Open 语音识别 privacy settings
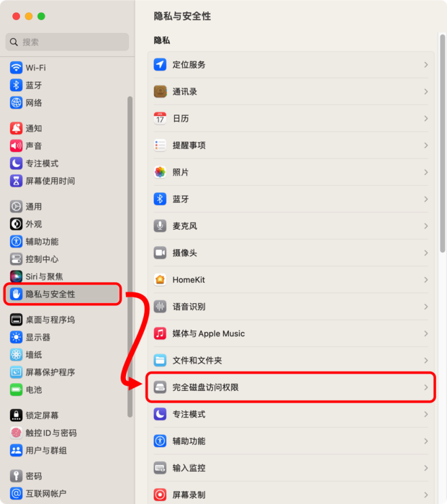The width and height of the screenshot is (447, 504). 291,307
